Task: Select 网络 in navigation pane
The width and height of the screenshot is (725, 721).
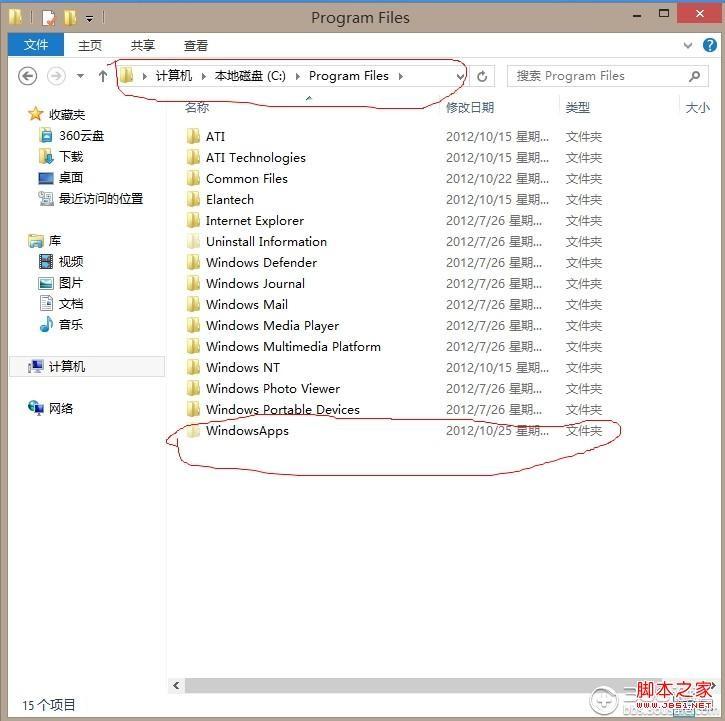Action: [x=61, y=408]
